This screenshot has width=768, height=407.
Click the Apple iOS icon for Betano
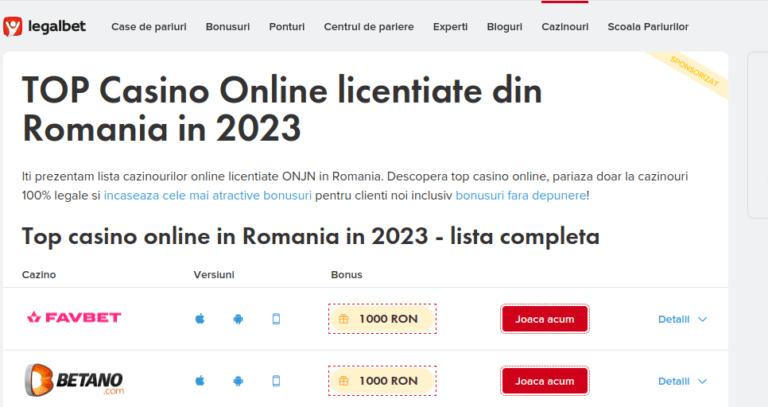coord(199,381)
